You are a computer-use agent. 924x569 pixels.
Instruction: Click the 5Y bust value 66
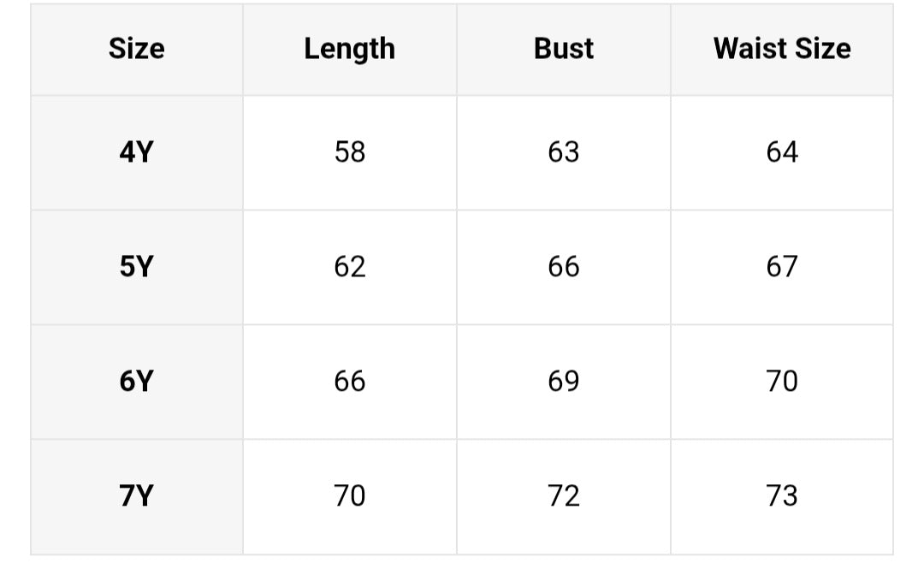[x=563, y=267]
